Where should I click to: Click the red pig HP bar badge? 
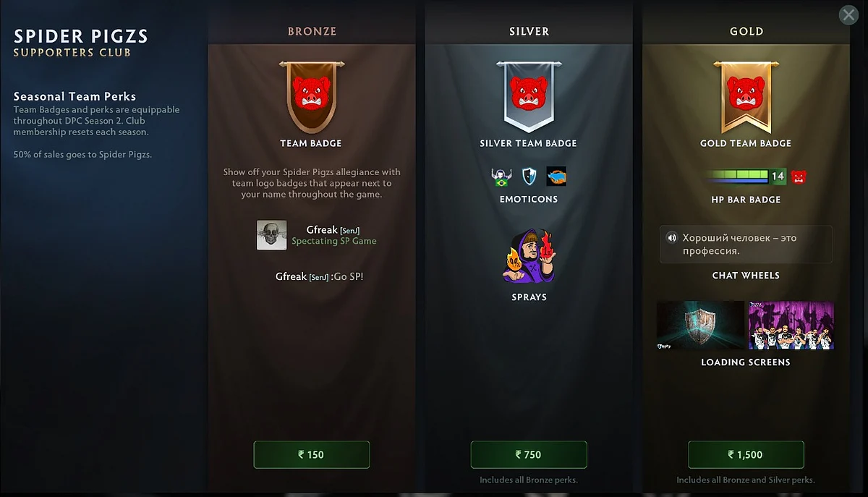point(798,176)
